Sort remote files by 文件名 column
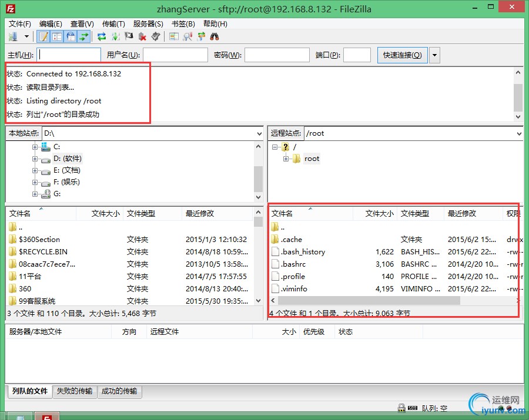Screen dimensions: 529x420 click(x=311, y=213)
